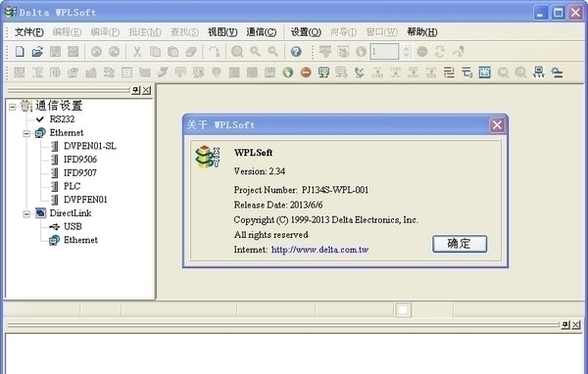Viewport: 588px width, 374px height.
Task: Click the 确定 button in About dialog
Action: [460, 244]
